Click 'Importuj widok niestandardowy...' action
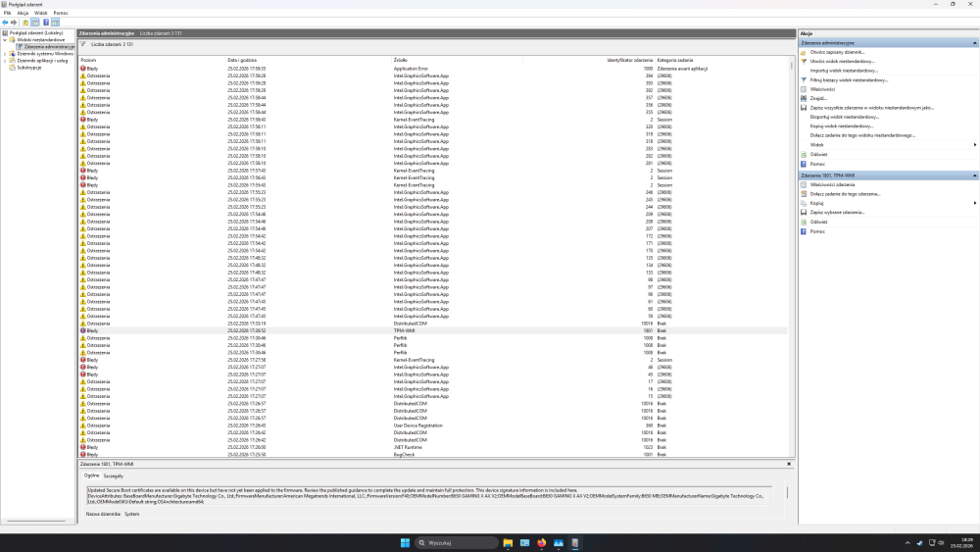The width and height of the screenshot is (980, 552). [844, 71]
